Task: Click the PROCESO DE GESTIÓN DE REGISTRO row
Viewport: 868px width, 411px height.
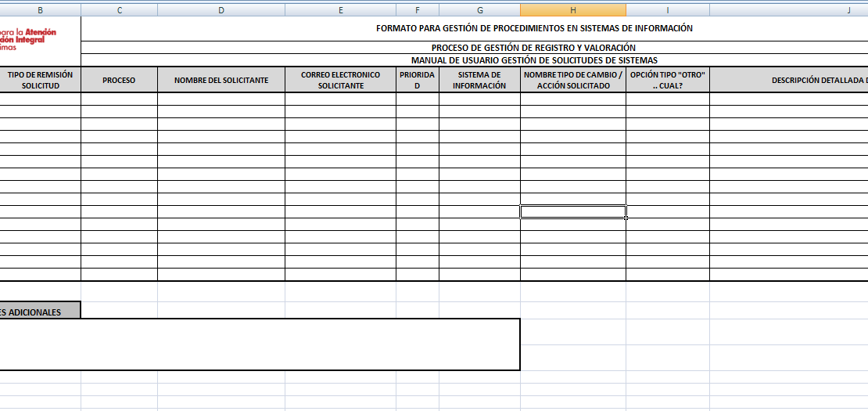Action: point(534,48)
